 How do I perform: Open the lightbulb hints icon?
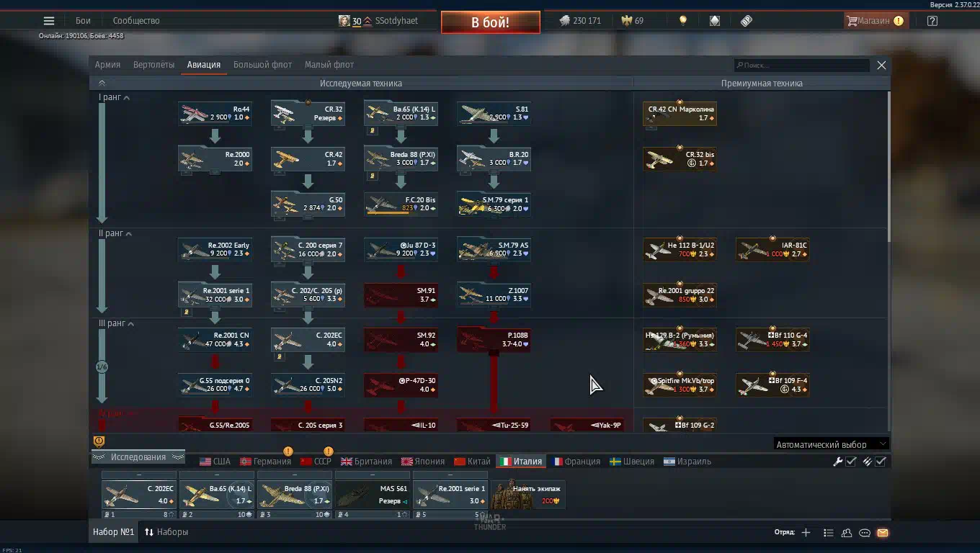[x=683, y=21]
